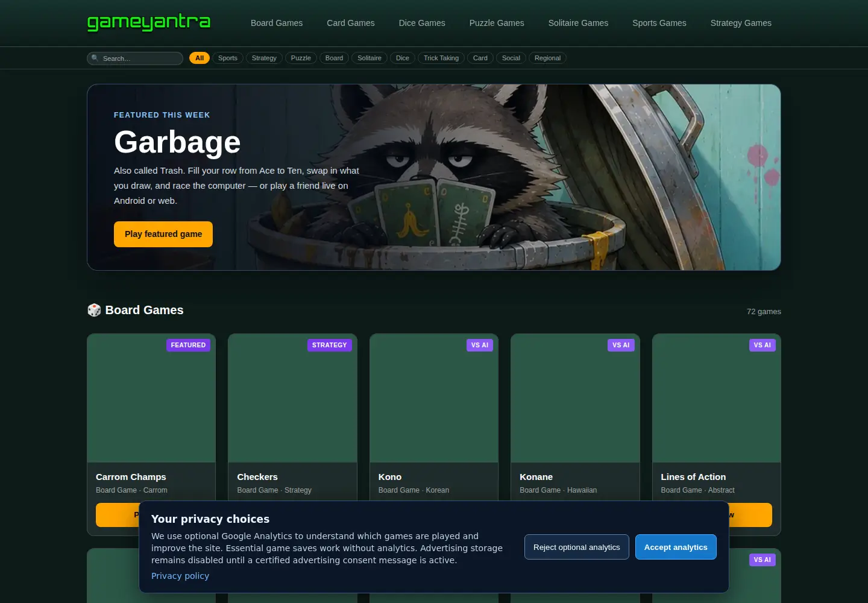Open the Carrom Champs game thumbnail
The image size is (868, 603).
pos(151,398)
